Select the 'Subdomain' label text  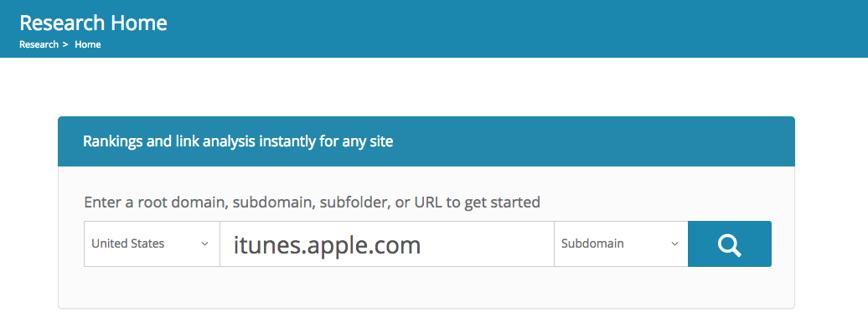click(592, 243)
